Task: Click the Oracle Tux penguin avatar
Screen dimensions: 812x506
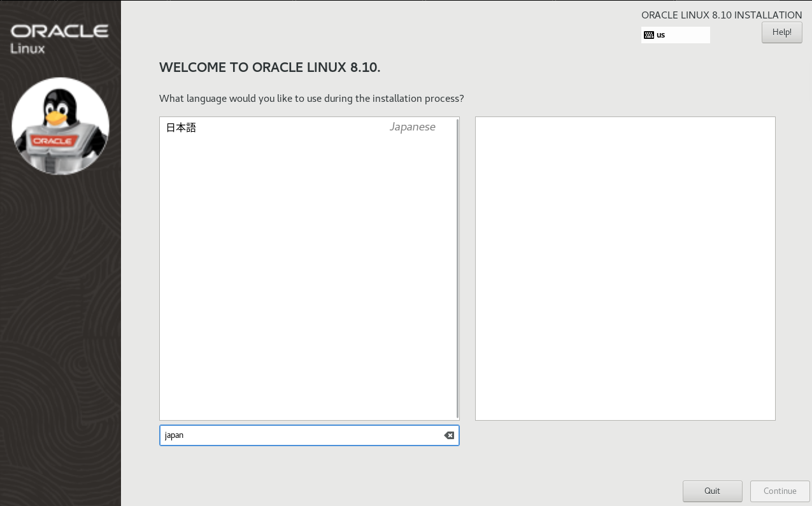Action: coord(60,125)
